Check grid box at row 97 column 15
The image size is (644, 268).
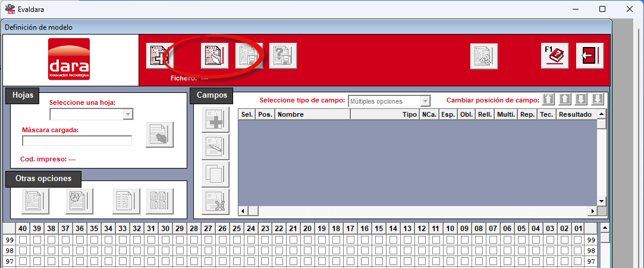(x=379, y=261)
